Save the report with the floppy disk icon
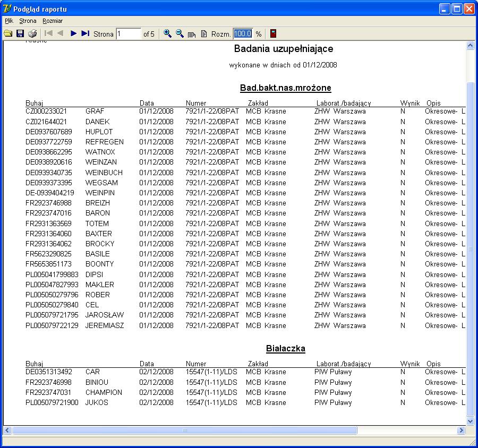Image resolution: width=478 pixels, height=448 pixels. 20,33
